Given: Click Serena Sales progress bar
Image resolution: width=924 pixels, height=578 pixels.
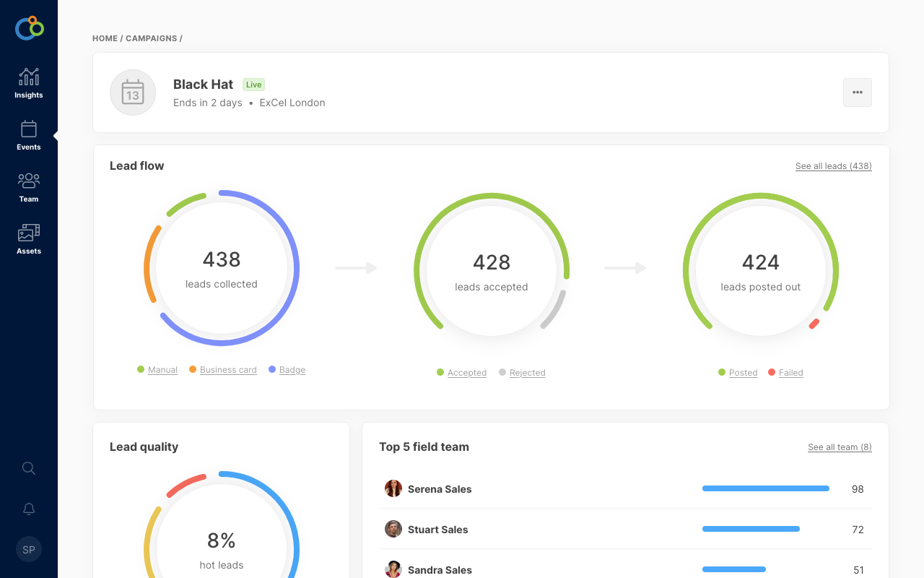Looking at the screenshot, I should click(766, 488).
